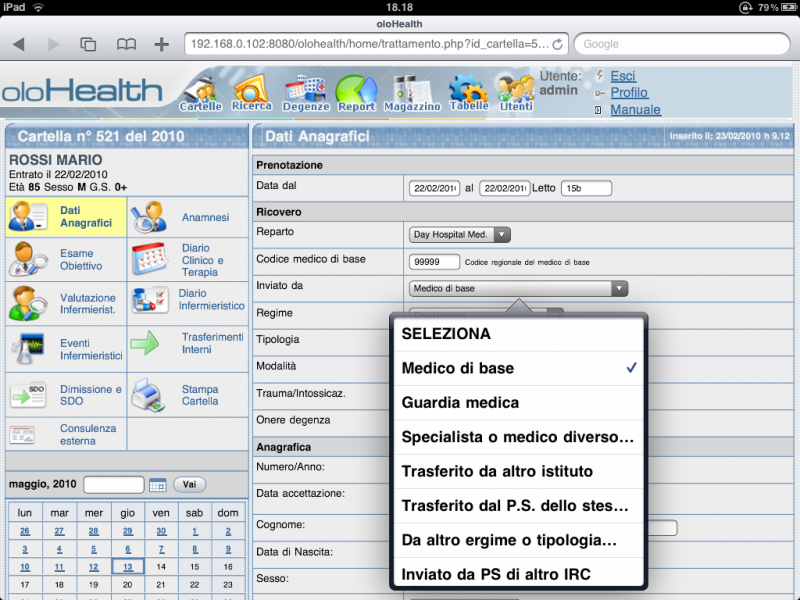
Task: Open the Report section
Action: (x=357, y=90)
